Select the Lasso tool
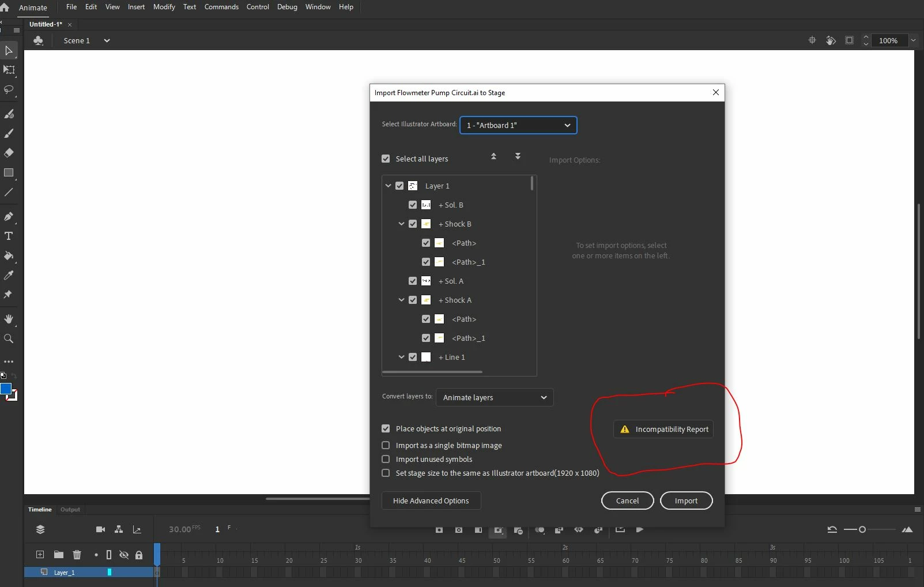 coord(9,89)
